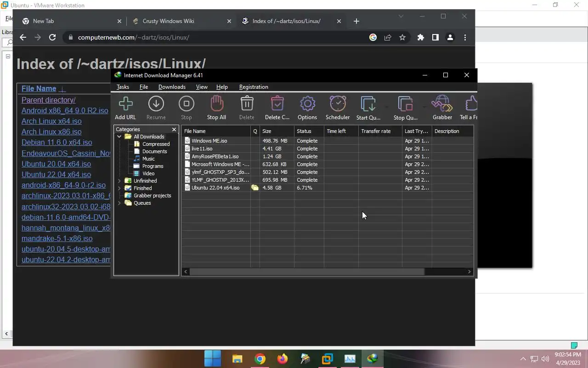588x368 pixels.
Task: Close the Categories panel
Action: 174,130
